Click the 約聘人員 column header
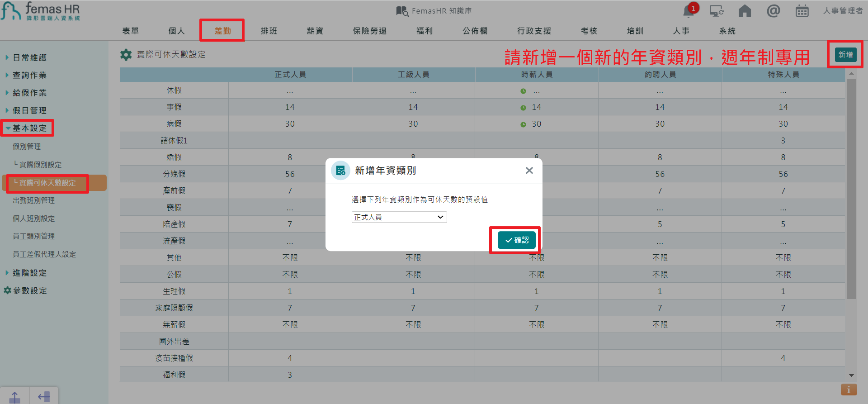This screenshot has width=868, height=404. 660,75
